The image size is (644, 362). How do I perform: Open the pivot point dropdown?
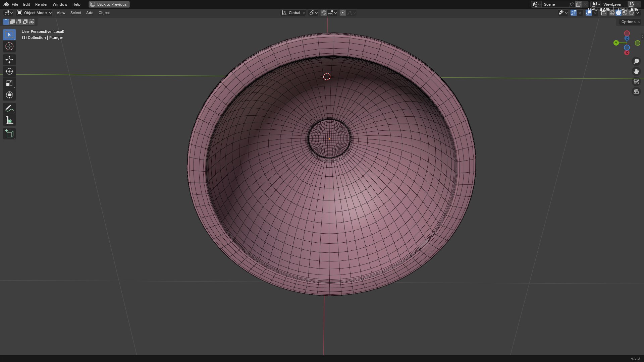click(313, 13)
